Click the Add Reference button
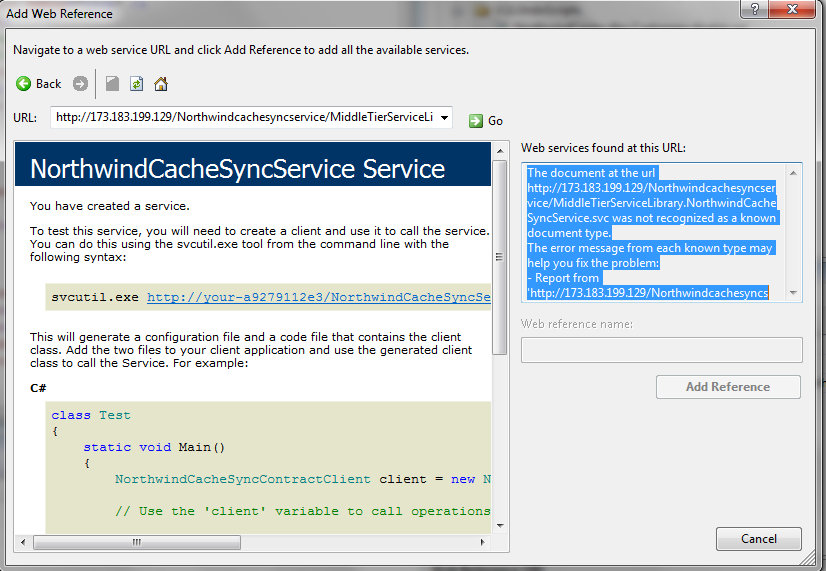This screenshot has height=571, width=826. point(728,387)
